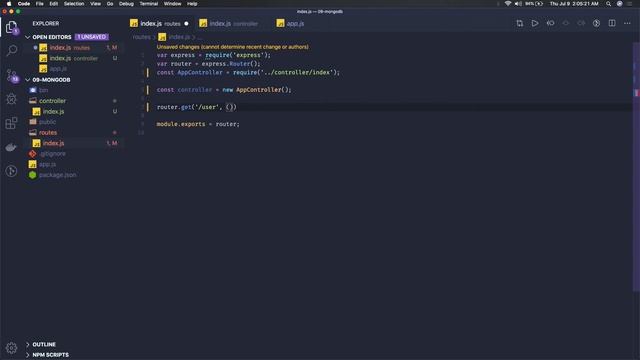Select app.js in Open Editors
Viewport: 640px width, 360px height.
[x=58, y=69]
